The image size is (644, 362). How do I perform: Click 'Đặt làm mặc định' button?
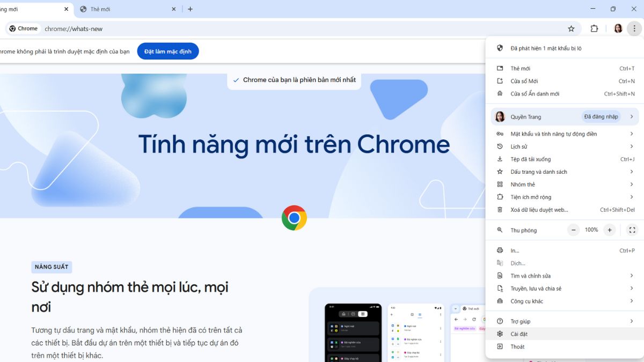click(x=168, y=51)
